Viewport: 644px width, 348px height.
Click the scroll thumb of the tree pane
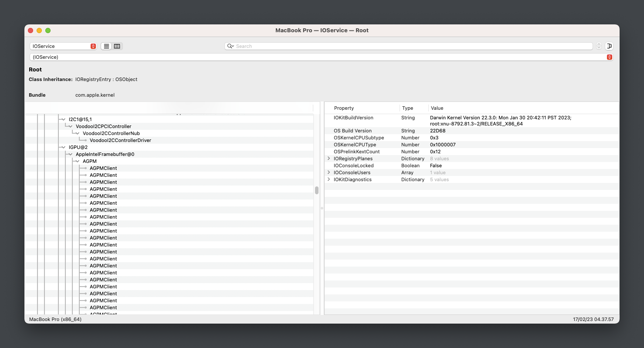click(317, 190)
